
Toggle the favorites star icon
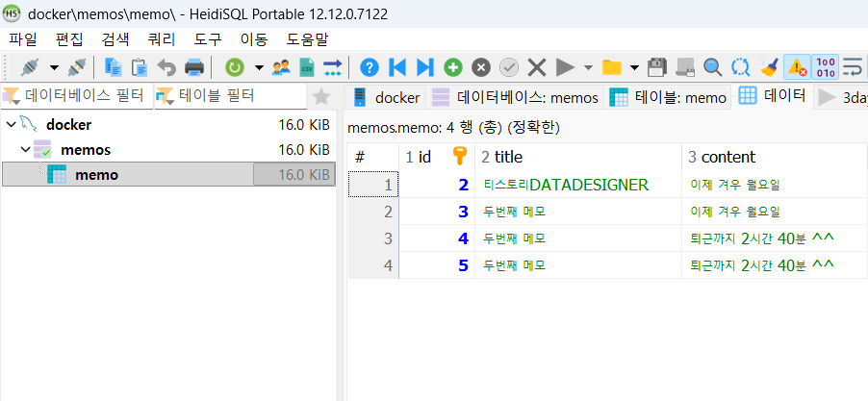pos(321,97)
